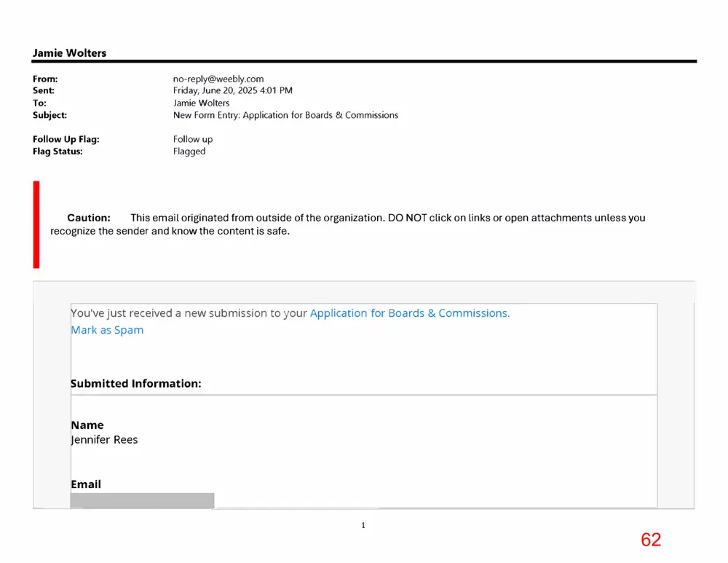
Task: Select the Jamie Wolters header name
Action: 70,53
